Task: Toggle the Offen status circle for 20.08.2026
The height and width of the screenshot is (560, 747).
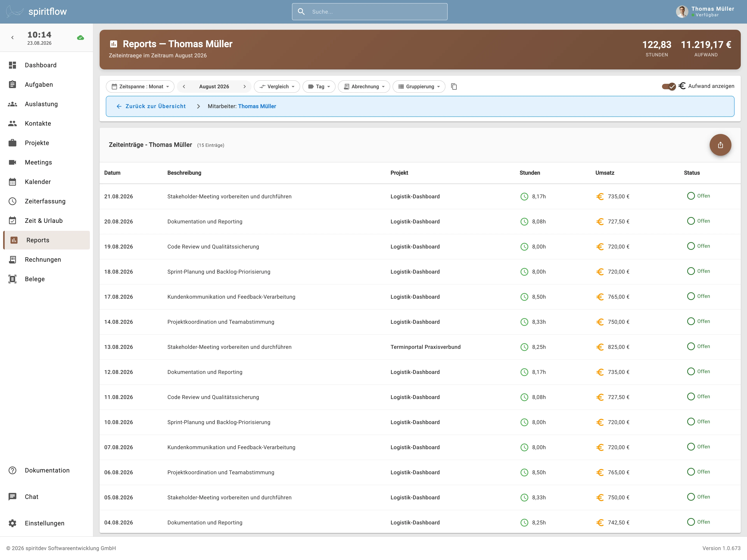Action: click(x=691, y=221)
